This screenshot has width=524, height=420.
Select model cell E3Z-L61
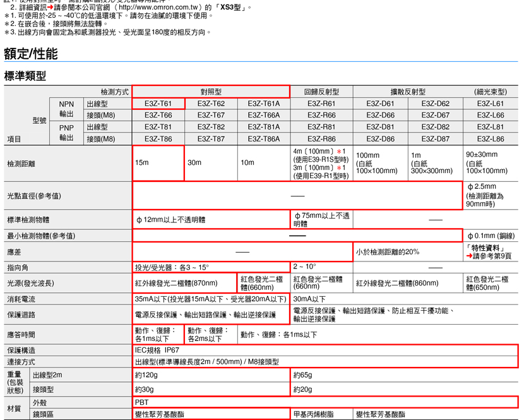(x=491, y=104)
